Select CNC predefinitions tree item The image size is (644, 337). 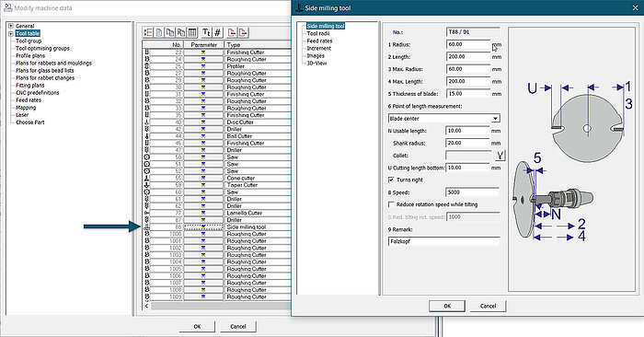38,92
